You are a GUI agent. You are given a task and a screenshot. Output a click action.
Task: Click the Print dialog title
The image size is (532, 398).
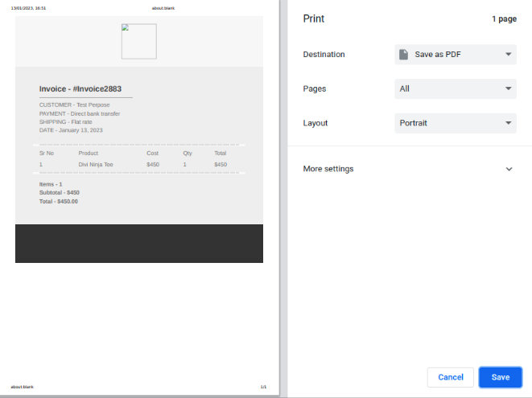(x=314, y=18)
